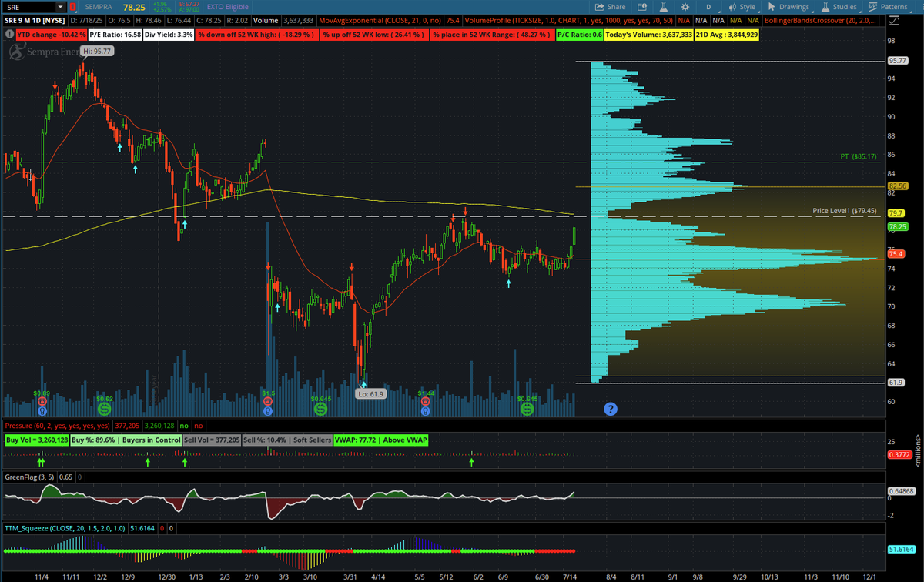
Task: Click the 79.7 yellow axis marker
Action: click(x=895, y=212)
